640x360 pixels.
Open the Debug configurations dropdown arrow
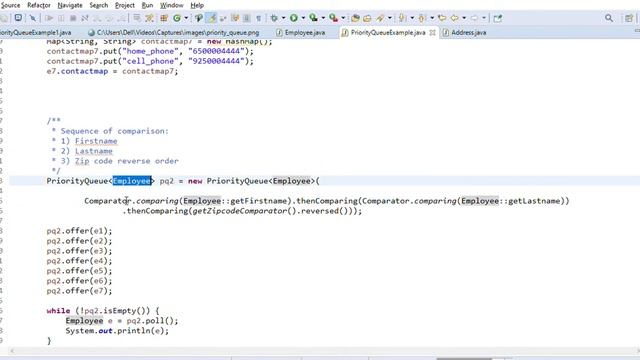point(283,18)
